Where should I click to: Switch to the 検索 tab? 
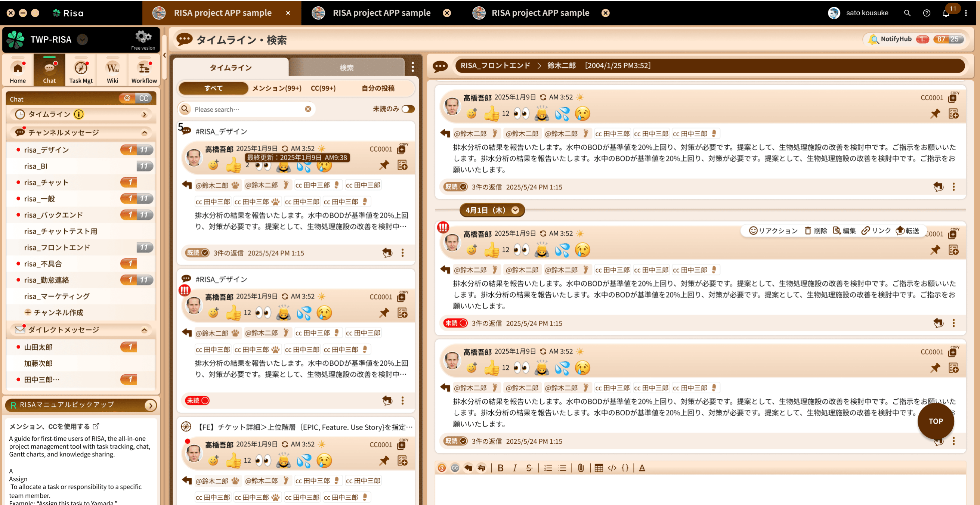pos(346,68)
